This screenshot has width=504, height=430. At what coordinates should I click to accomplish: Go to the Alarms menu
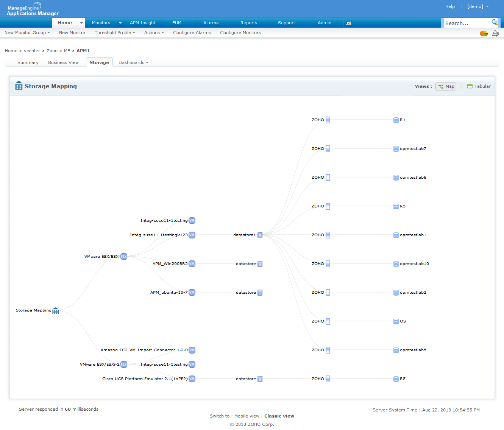[211, 23]
